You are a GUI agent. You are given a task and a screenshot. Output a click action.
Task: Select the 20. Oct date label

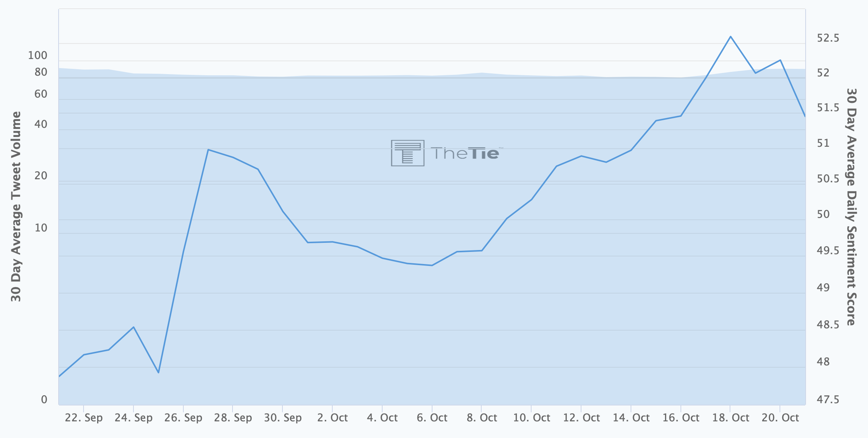780,418
